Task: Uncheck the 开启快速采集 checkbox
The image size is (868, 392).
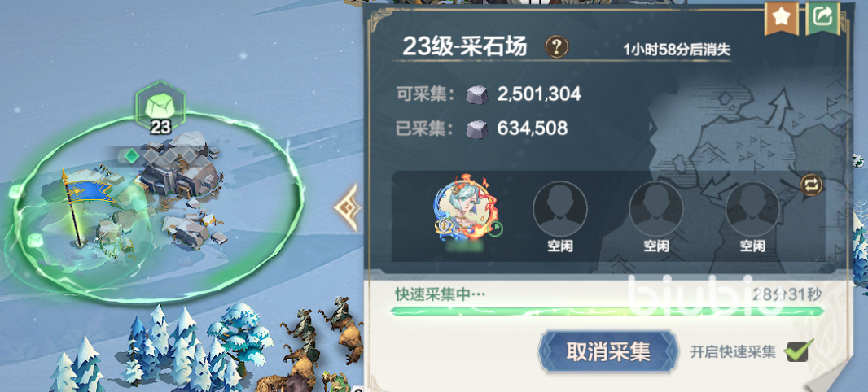Action: tap(797, 351)
